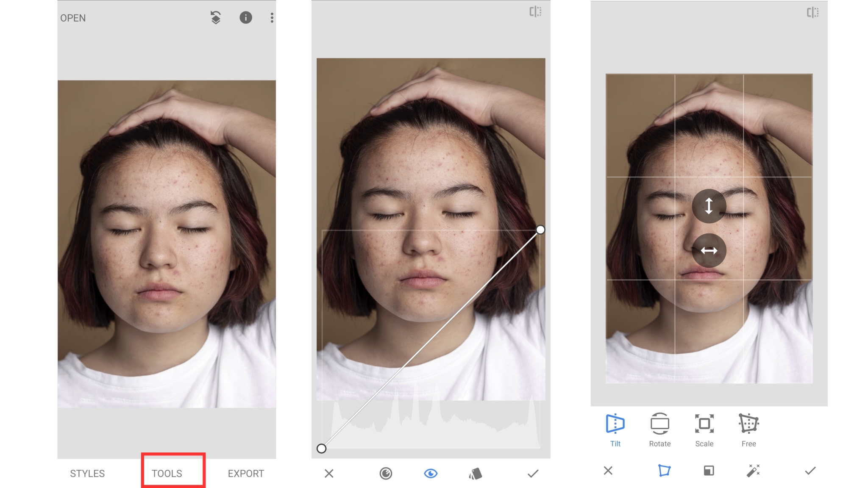Screen dimensions: 868x488
Task: Confirm perspective edits with the checkmark
Action: (810, 471)
